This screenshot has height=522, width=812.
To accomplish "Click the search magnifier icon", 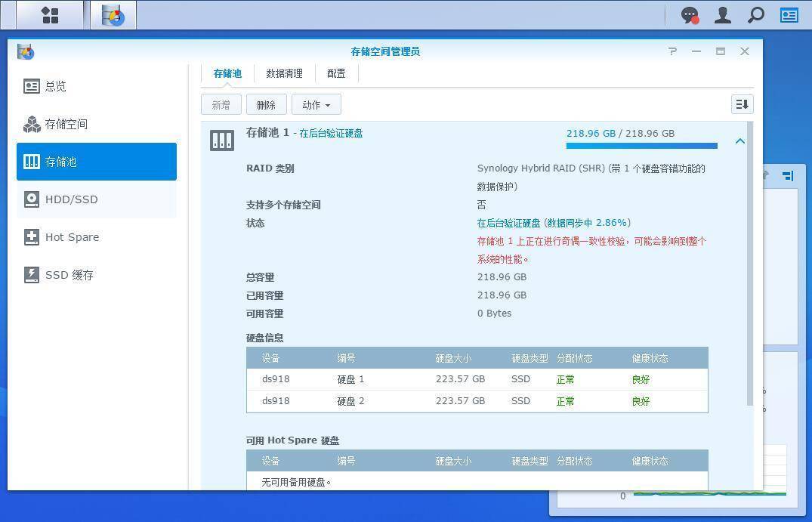I will (x=755, y=15).
